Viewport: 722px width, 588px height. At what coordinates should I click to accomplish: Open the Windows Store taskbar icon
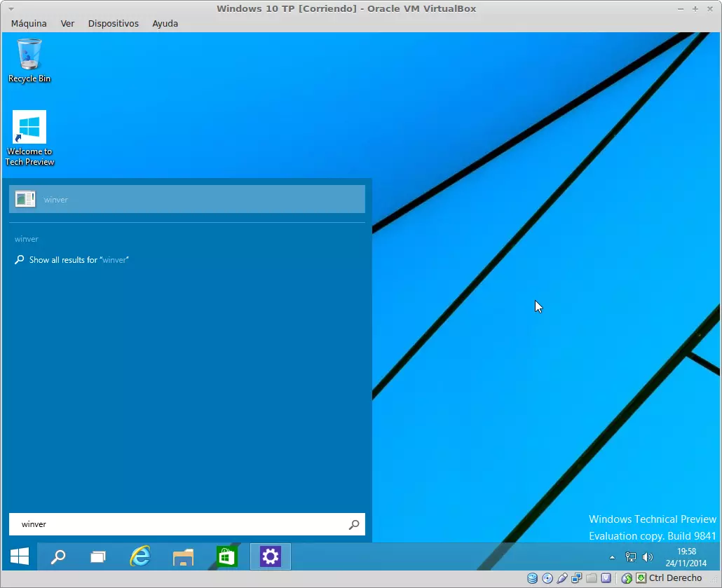(x=226, y=556)
